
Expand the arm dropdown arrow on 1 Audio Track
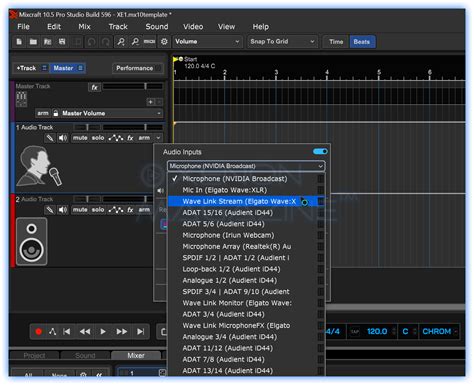click(x=158, y=138)
